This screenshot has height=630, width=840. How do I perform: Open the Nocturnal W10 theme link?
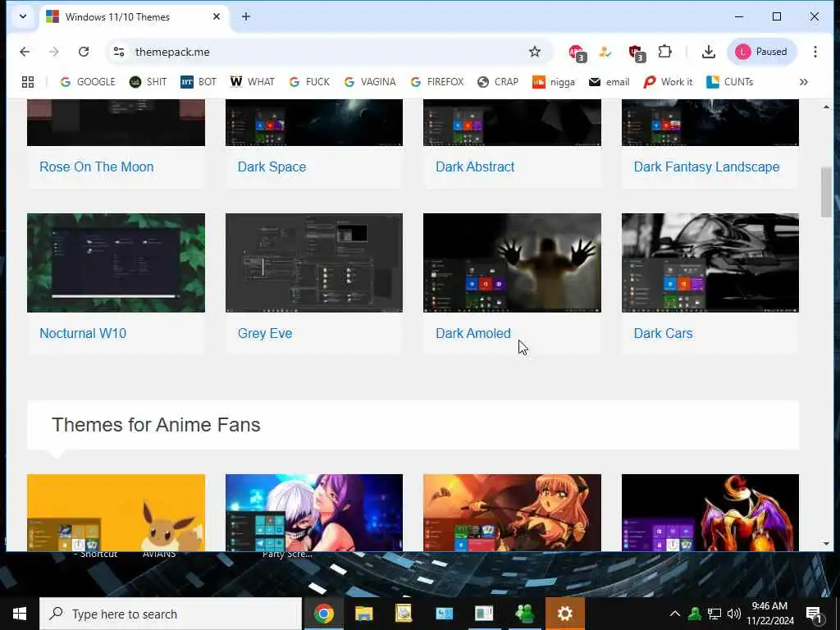(x=83, y=333)
